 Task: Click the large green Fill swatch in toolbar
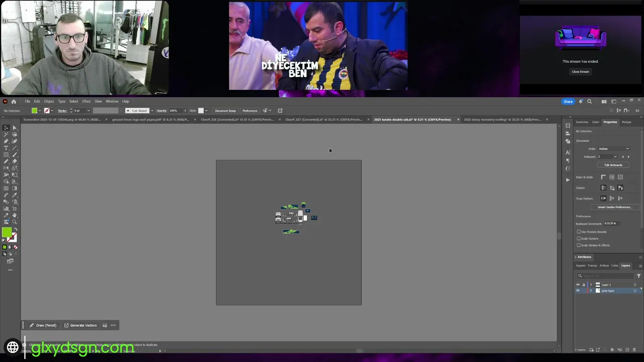7,233
